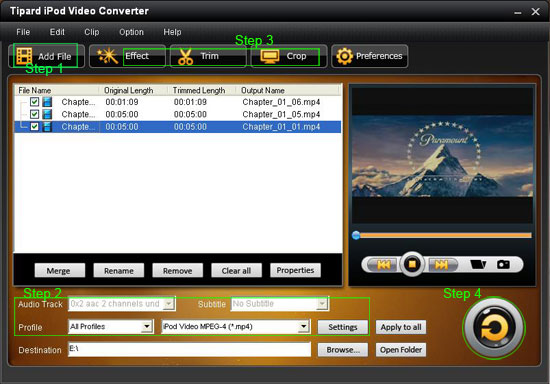The width and height of the screenshot is (550, 384).
Task: Open the Help menu
Action: pyautogui.click(x=172, y=32)
